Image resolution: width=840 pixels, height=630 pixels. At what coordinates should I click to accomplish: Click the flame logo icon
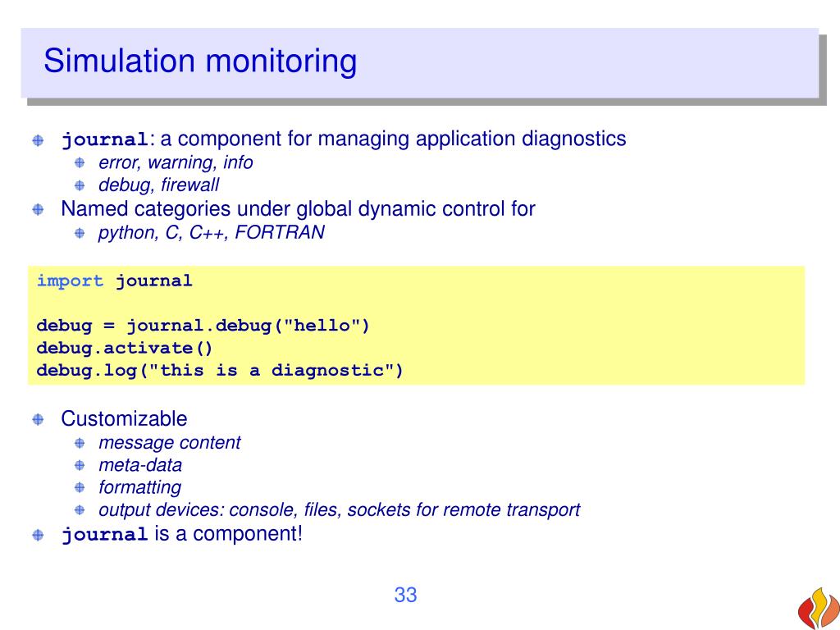pos(819,609)
